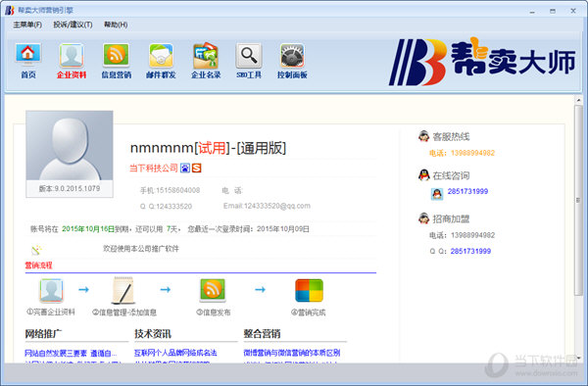Maximize the application window

[x=553, y=11]
